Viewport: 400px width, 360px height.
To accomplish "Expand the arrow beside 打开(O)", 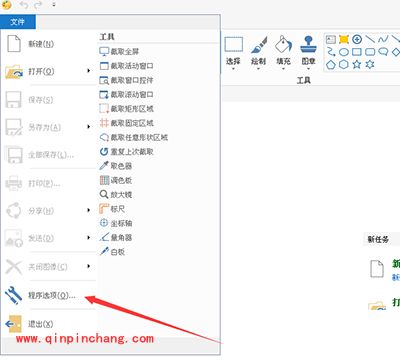I will click(89, 71).
